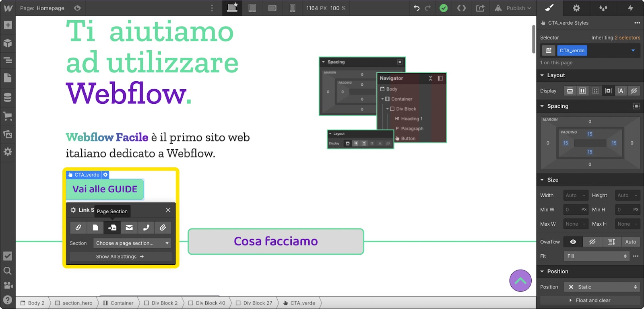
Task: Click the Vai alle GUIDE button
Action: pos(105,189)
